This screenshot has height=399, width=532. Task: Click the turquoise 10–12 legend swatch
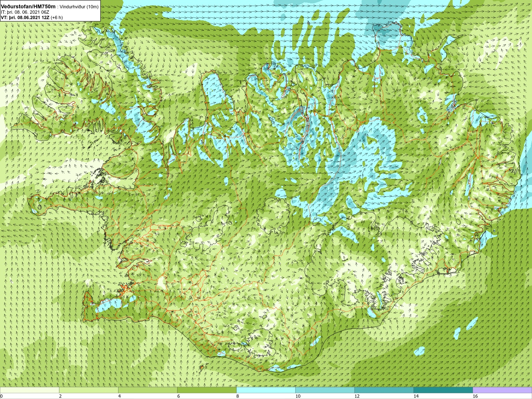pyautogui.click(x=325, y=390)
